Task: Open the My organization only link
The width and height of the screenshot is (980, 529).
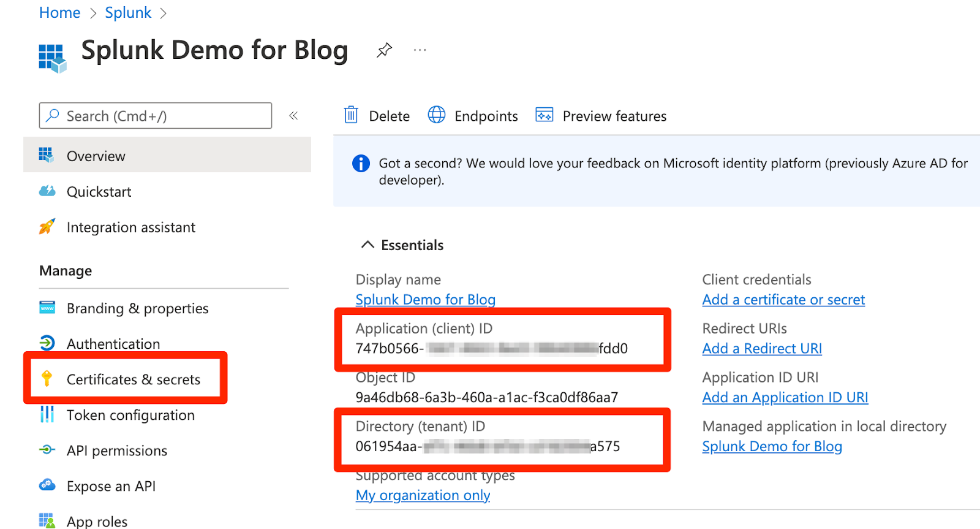Action: coord(423,495)
